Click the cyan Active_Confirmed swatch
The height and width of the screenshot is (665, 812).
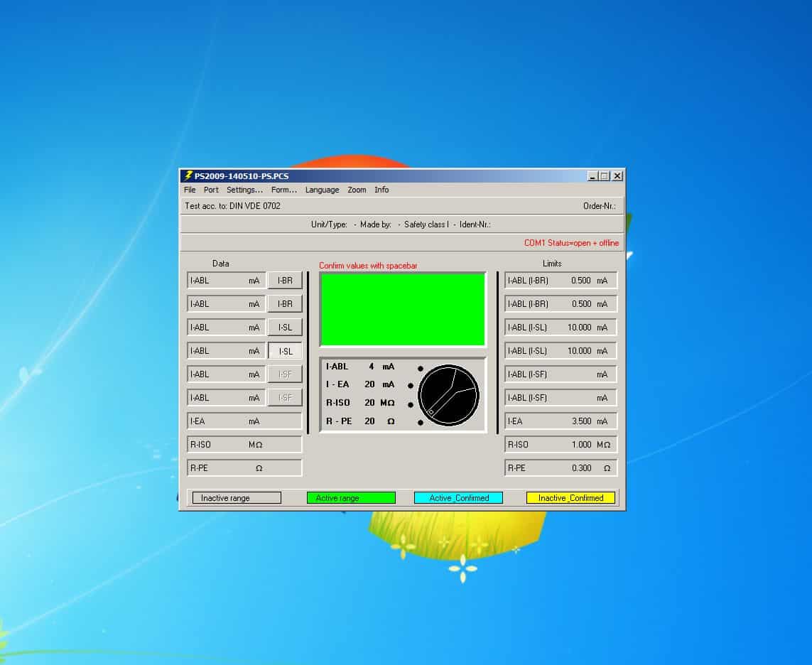(458, 498)
